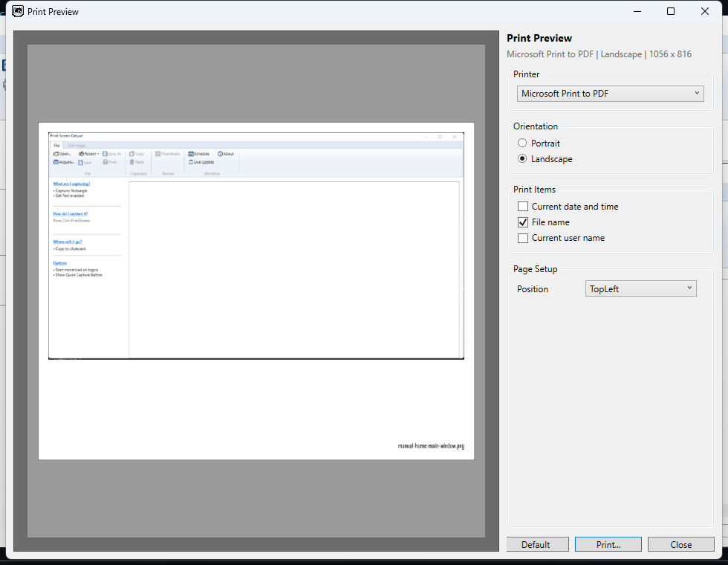Click the summary text Microsoft Print to PDF | Landscape
The height and width of the screenshot is (565, 728).
(599, 54)
